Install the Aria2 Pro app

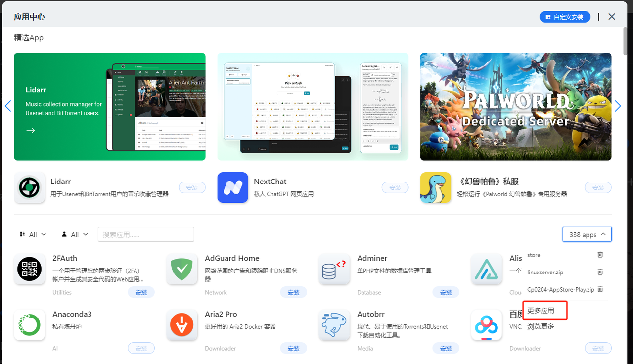pos(294,348)
